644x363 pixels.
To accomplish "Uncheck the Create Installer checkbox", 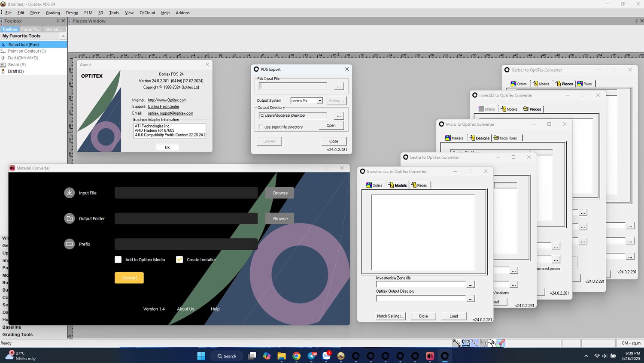I will (x=179, y=260).
